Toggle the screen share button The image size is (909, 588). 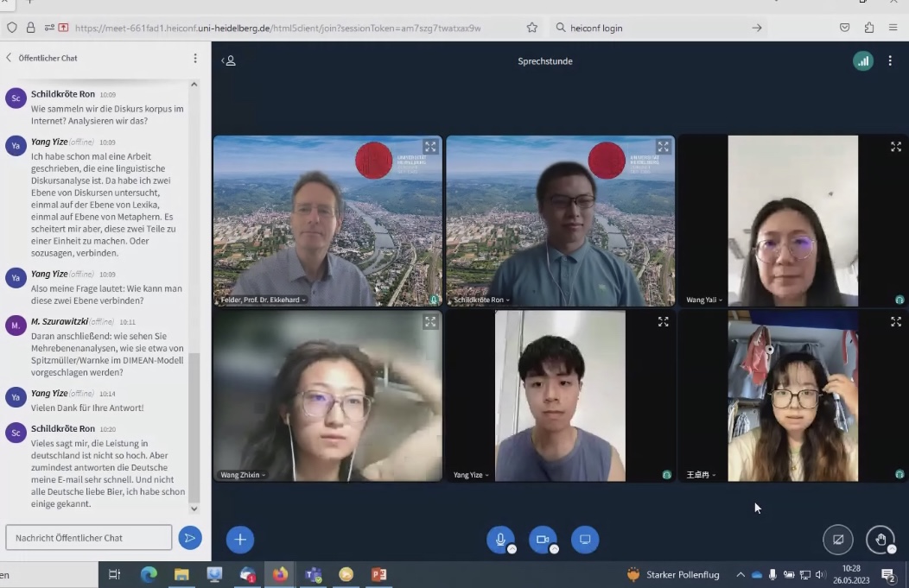pyautogui.click(x=585, y=540)
